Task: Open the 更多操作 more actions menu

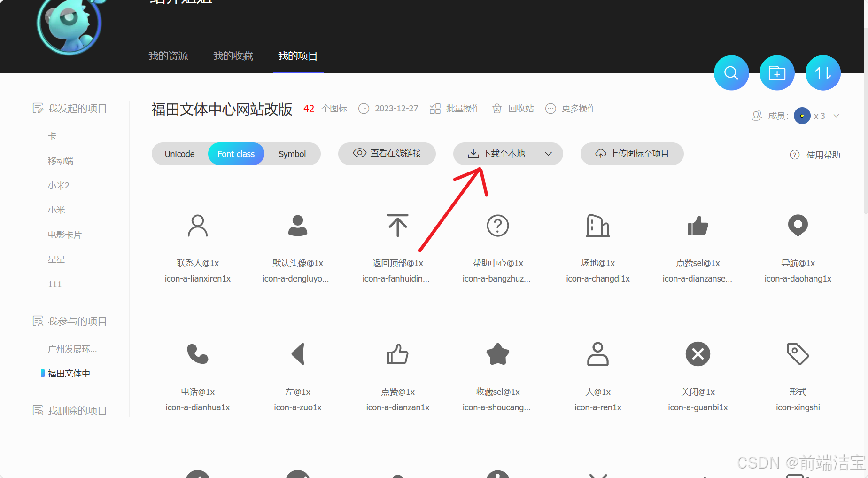Action: click(x=550, y=108)
